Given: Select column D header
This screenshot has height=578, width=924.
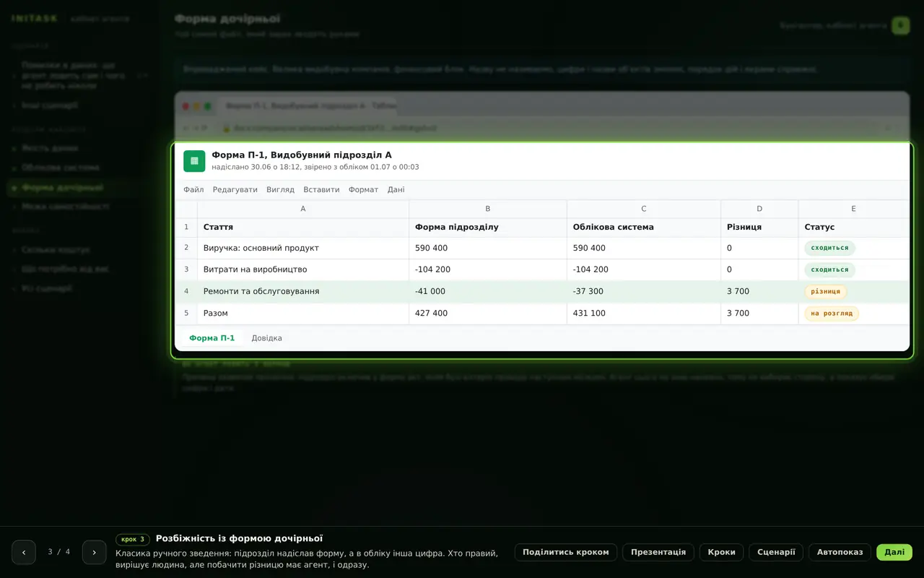Looking at the screenshot, I should click(759, 209).
